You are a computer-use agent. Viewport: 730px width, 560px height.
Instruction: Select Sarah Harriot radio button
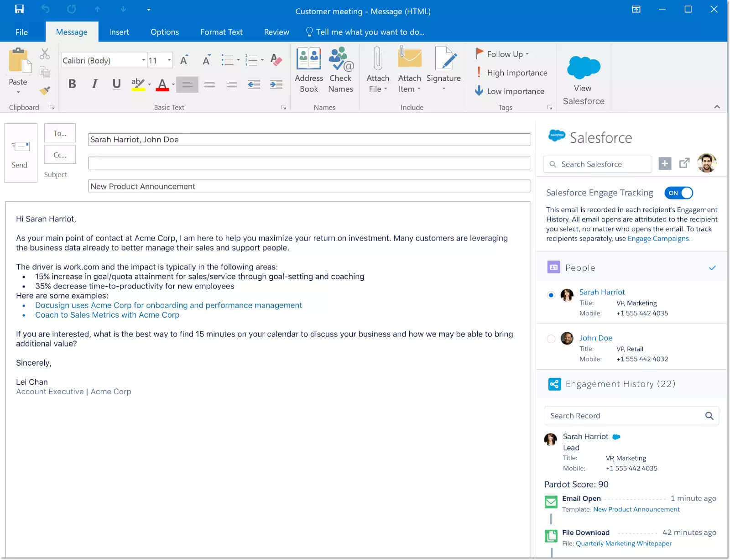tap(551, 295)
